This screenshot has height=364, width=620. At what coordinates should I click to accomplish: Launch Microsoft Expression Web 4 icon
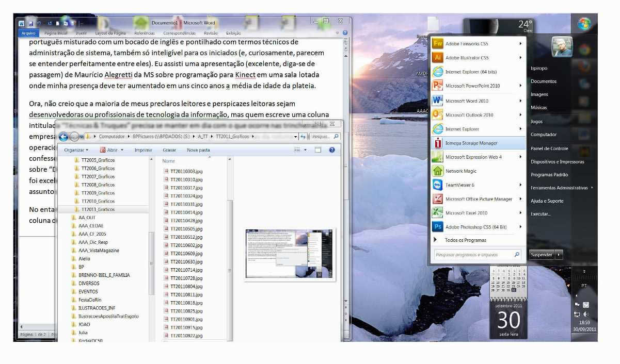438,157
